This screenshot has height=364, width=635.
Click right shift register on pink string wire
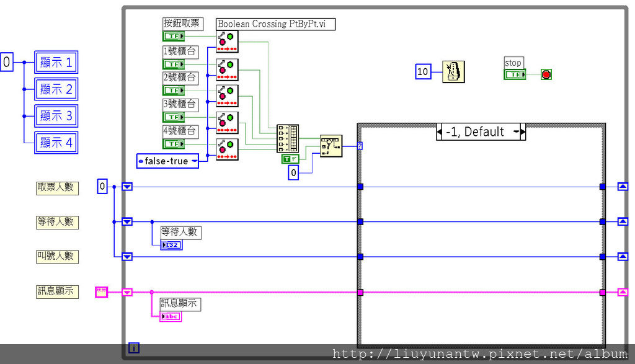coord(623,292)
